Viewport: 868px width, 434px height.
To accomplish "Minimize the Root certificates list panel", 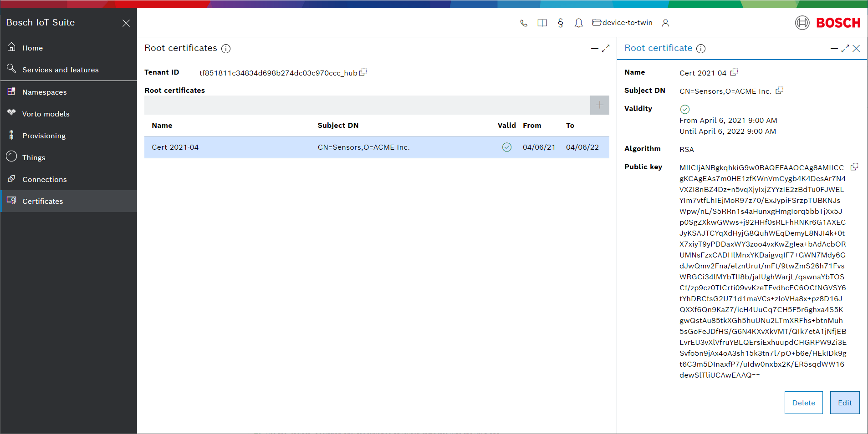I will coord(594,49).
